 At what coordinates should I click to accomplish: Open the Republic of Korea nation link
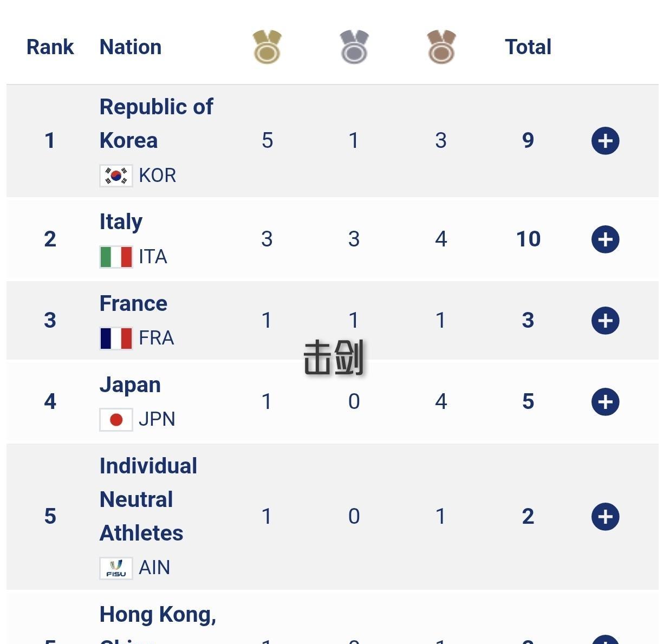[156, 123]
